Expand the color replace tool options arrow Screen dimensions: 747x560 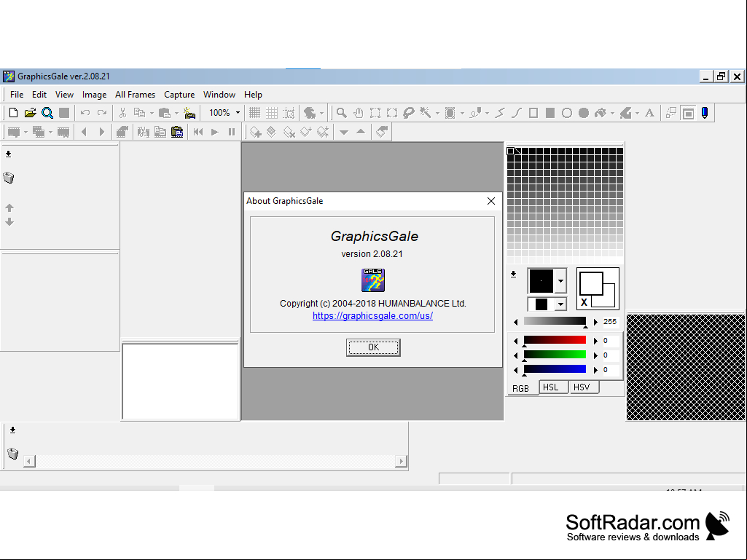click(x=637, y=114)
